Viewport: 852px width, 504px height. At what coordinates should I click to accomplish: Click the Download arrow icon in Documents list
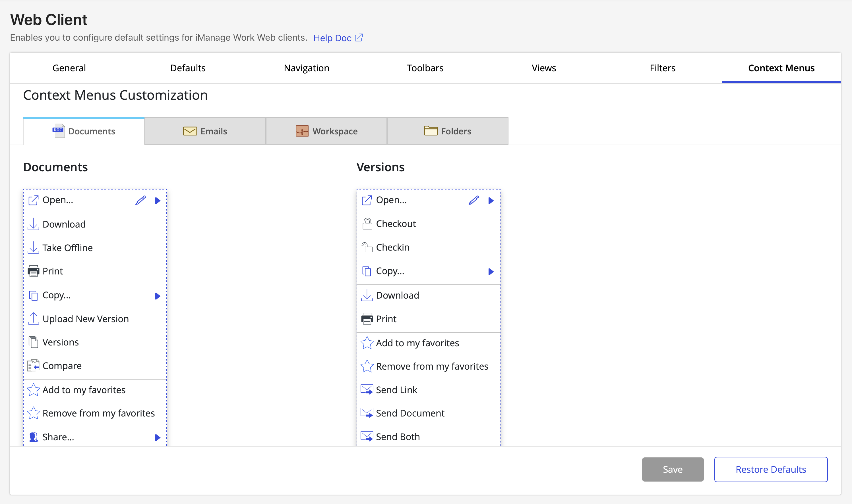click(x=33, y=224)
